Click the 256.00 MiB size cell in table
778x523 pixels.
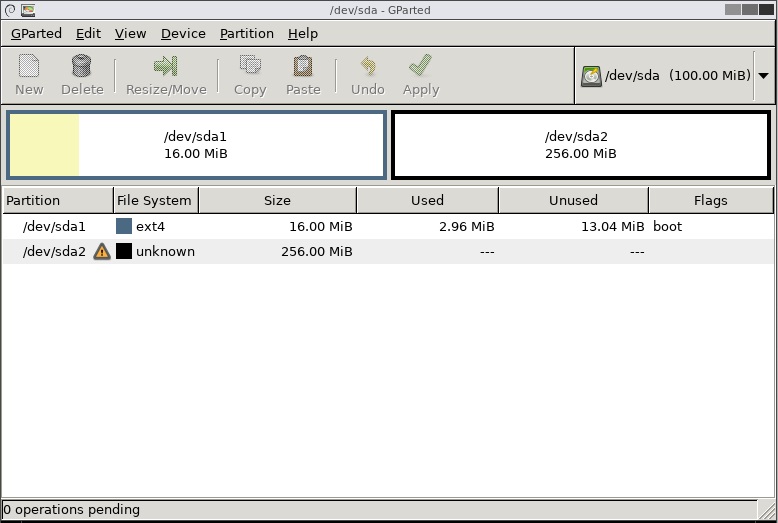(317, 252)
